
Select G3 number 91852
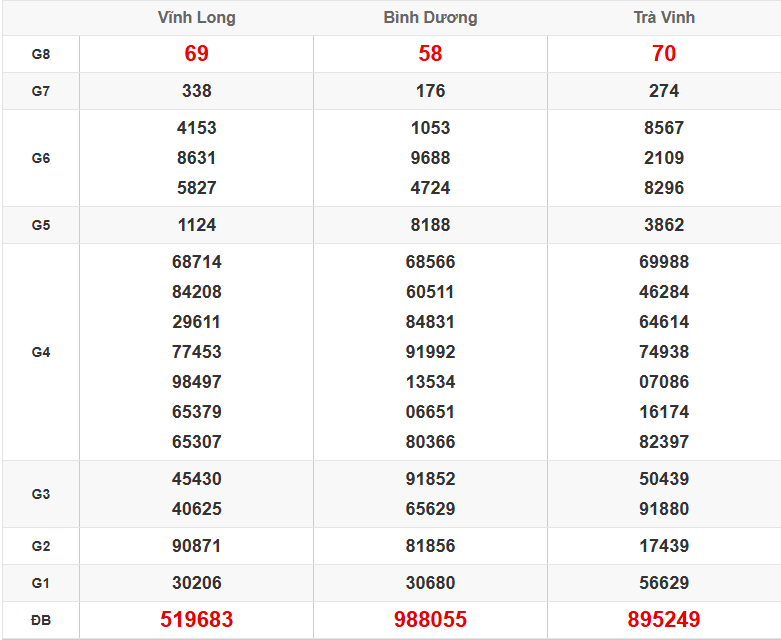(430, 479)
